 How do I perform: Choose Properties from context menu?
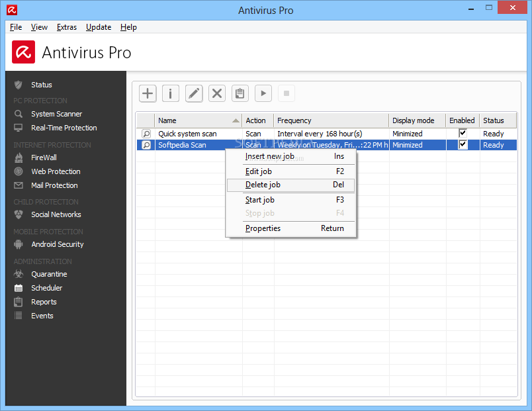pyautogui.click(x=291, y=228)
